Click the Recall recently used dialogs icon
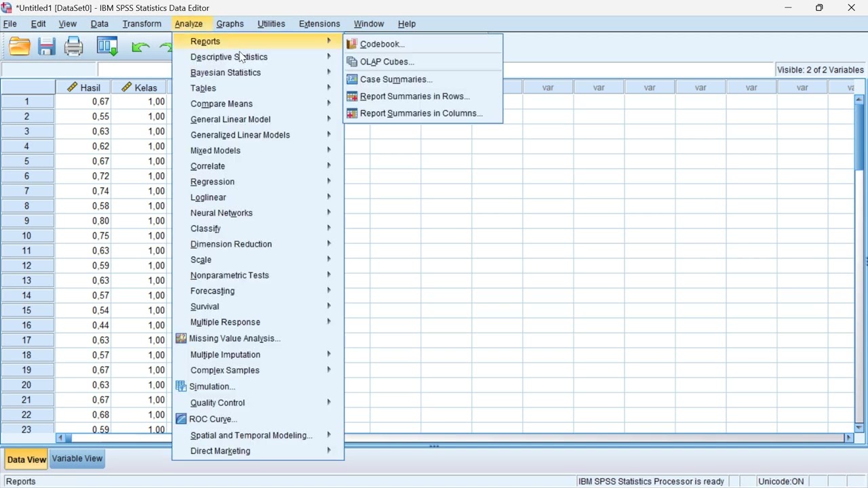 click(107, 47)
